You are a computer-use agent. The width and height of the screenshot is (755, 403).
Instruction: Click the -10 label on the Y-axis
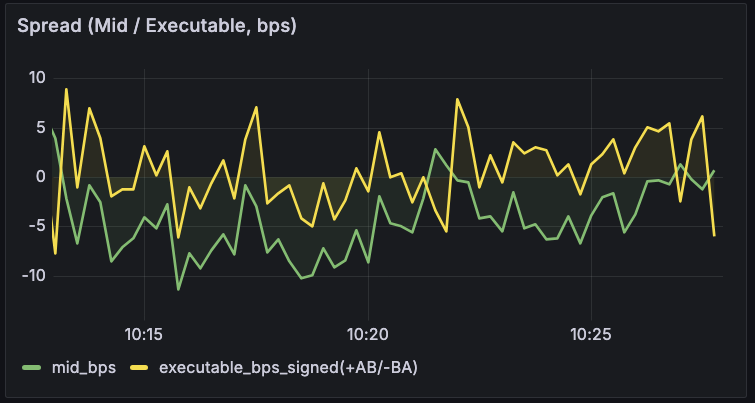coord(34,275)
